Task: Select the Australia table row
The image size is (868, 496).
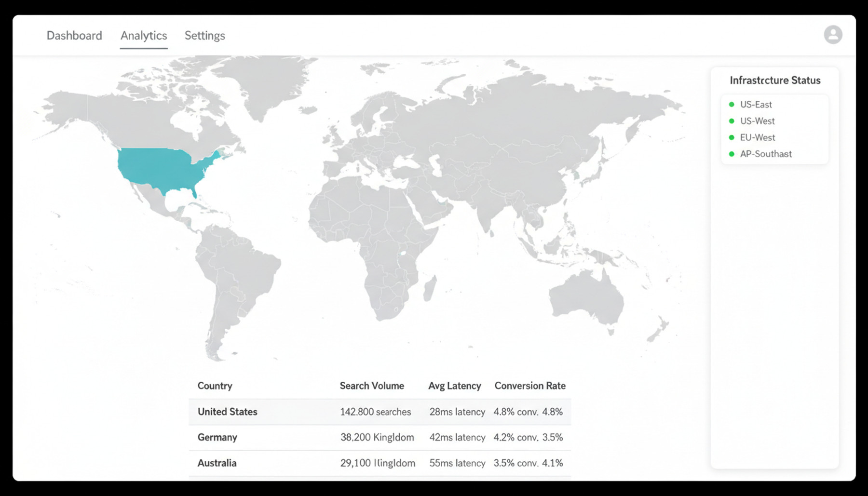Action: [x=380, y=463]
